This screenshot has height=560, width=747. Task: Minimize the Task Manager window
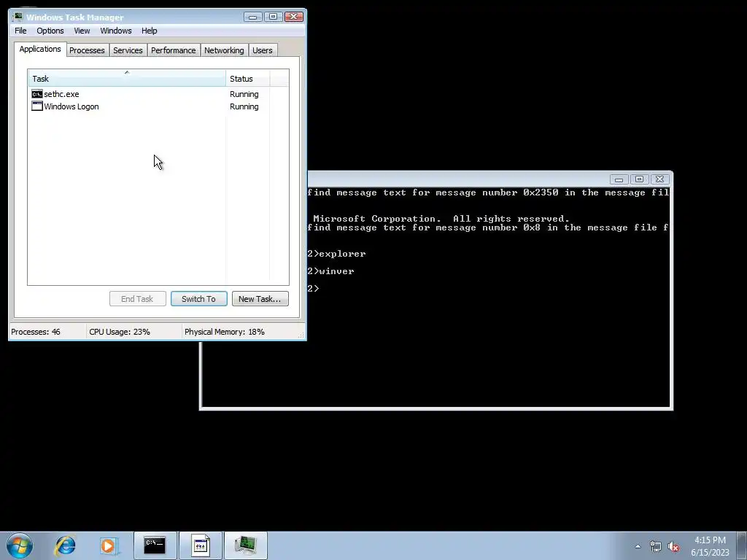point(253,17)
